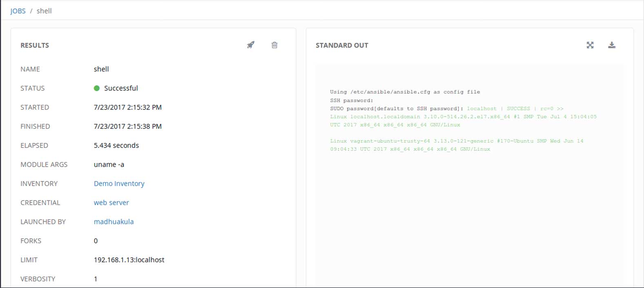The width and height of the screenshot is (644, 288).
Task: Click the 'ELAPSED' field label
Action: 34,145
